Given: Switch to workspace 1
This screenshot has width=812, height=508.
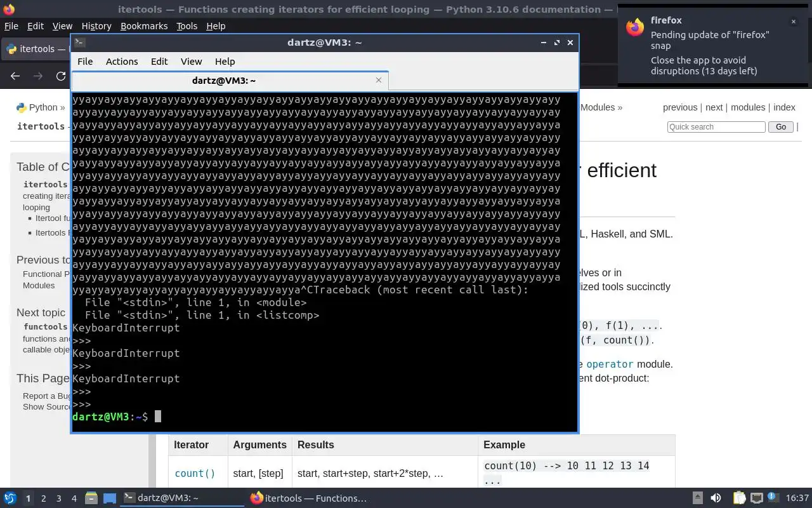Looking at the screenshot, I should tap(28, 498).
